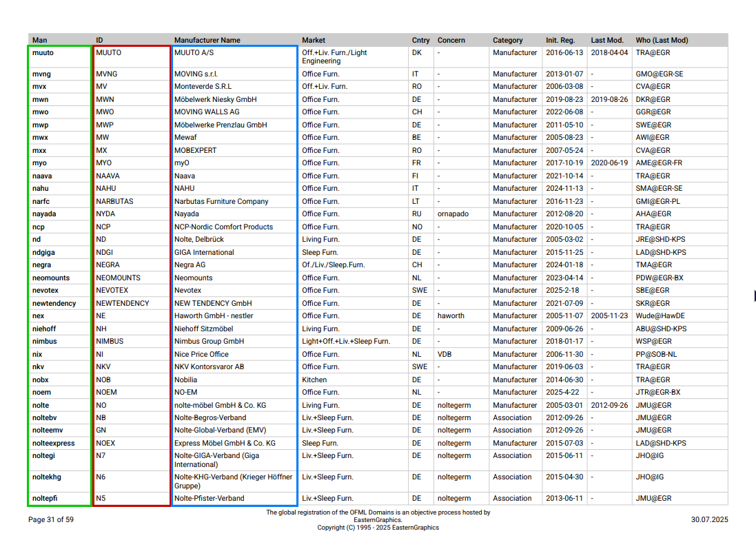
Task: Select the 'Wude@HawDE' entry
Action: pyautogui.click(x=660, y=316)
